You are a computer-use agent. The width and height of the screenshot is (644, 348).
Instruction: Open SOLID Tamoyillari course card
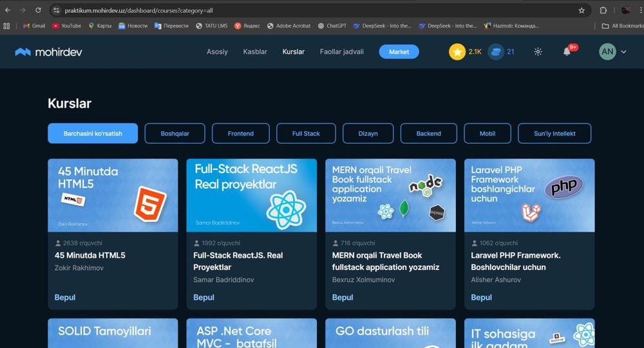coord(113,333)
